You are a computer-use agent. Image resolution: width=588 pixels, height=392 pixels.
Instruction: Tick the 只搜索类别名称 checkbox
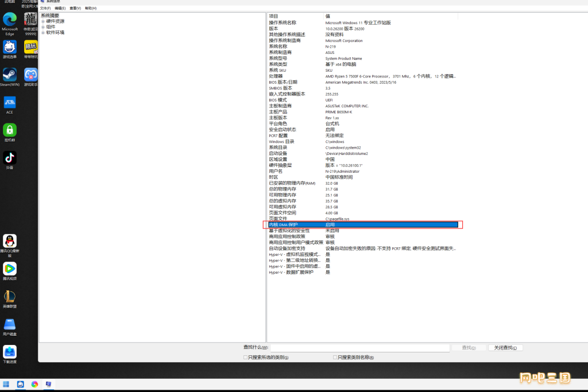(x=335, y=357)
